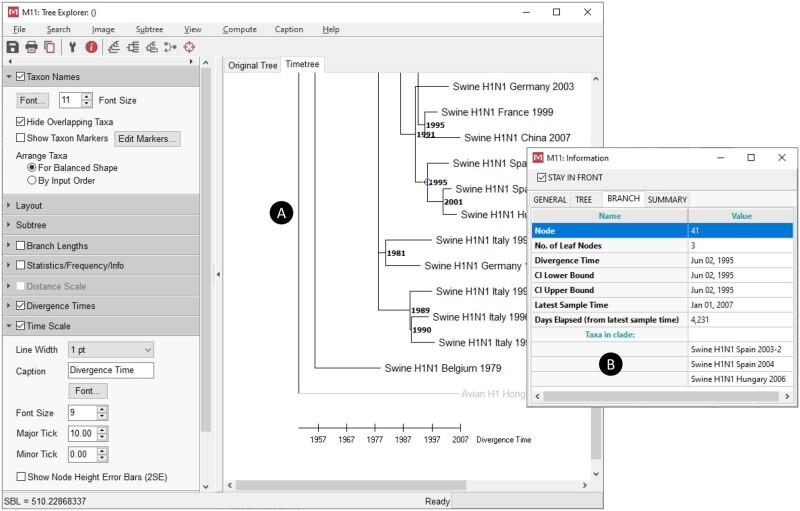
Task: Click the Font button under Taxon Names
Action: 33,100
